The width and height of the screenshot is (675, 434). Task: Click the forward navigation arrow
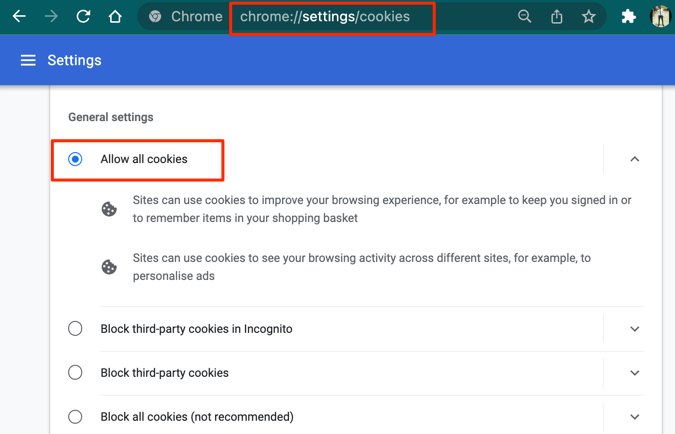pyautogui.click(x=51, y=16)
